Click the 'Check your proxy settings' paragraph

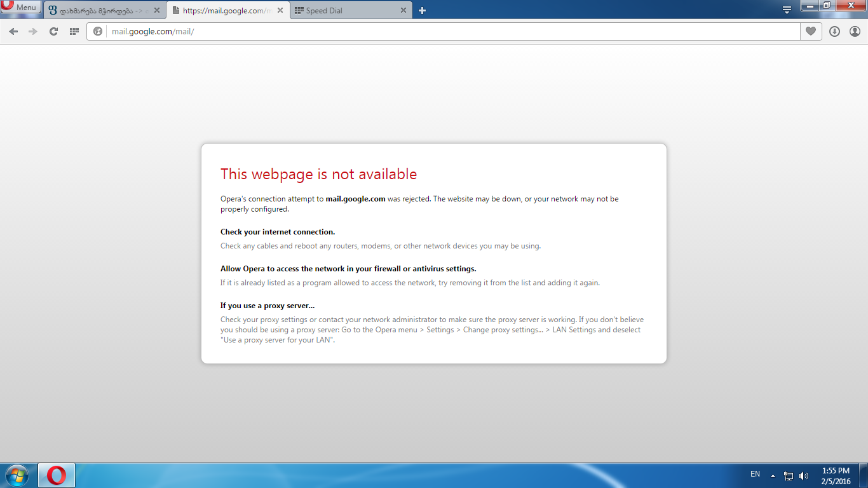tap(432, 330)
